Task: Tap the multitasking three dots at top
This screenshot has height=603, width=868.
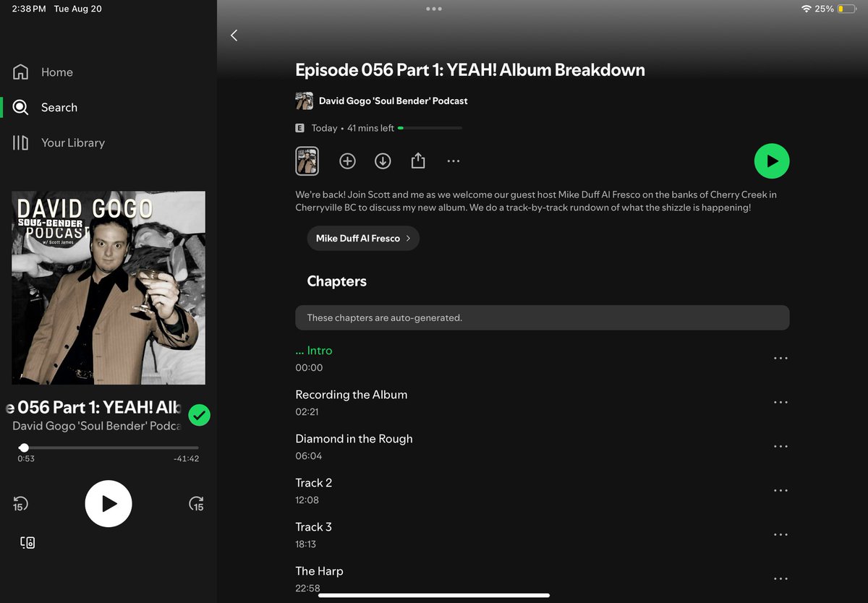Action: click(x=434, y=9)
